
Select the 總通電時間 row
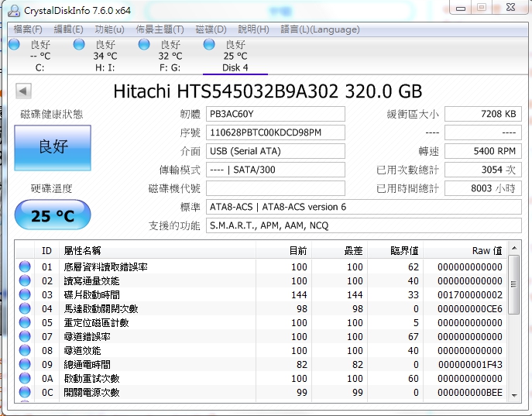coord(261,364)
